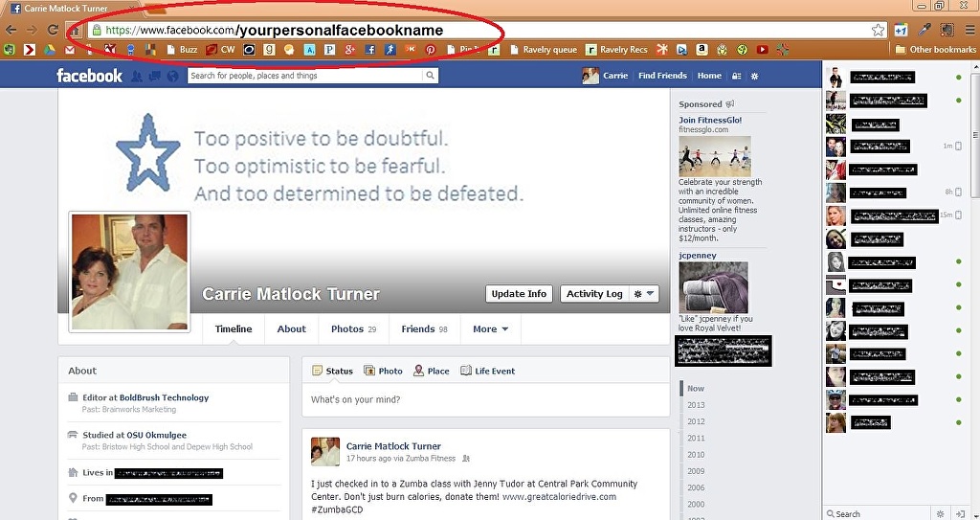This screenshot has height=520, width=980.
Task: Open the Google+ bookmark icon
Action: pyautogui.click(x=350, y=50)
